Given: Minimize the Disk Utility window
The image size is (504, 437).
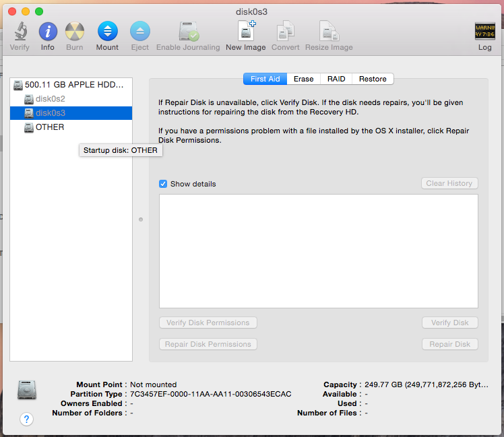Looking at the screenshot, I should [x=26, y=11].
